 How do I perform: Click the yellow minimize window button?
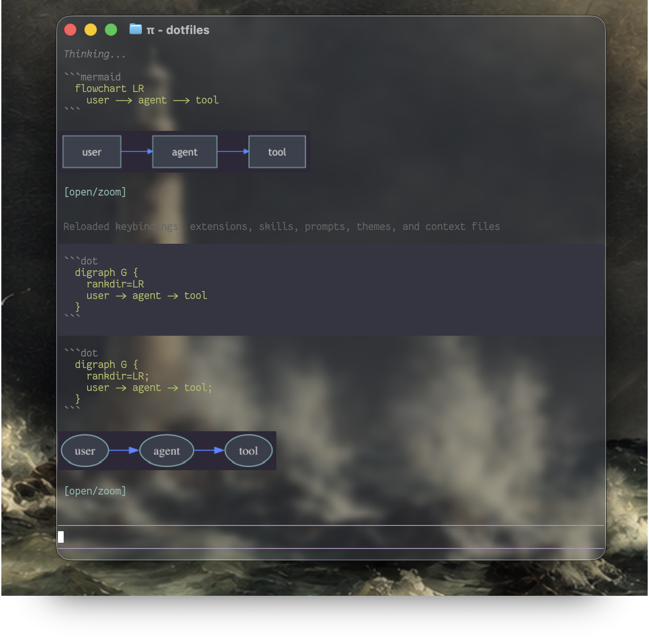(x=91, y=30)
